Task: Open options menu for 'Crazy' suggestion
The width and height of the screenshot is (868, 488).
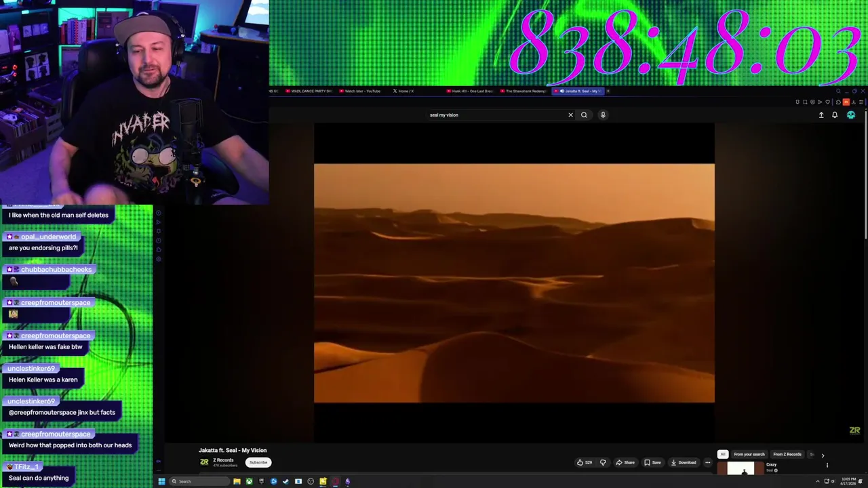Action: [827, 465]
